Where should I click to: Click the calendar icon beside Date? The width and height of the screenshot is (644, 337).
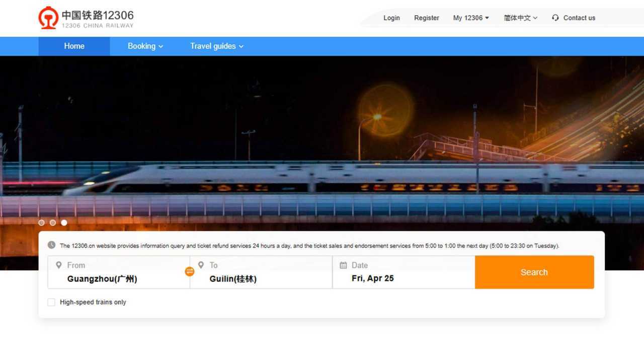pyautogui.click(x=344, y=265)
